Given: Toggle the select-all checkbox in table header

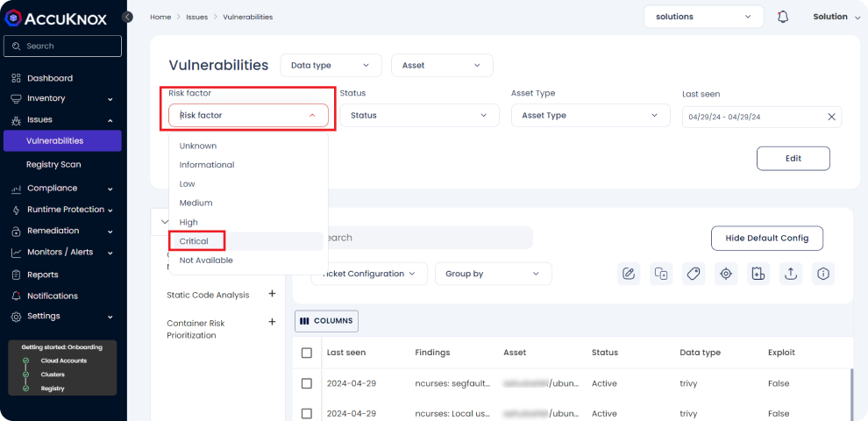Looking at the screenshot, I should coord(307,353).
